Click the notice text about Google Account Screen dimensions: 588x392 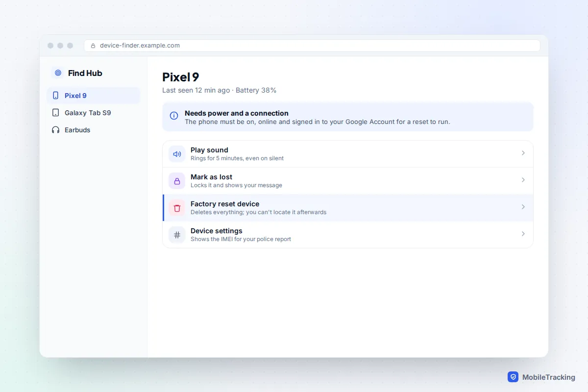click(x=317, y=122)
